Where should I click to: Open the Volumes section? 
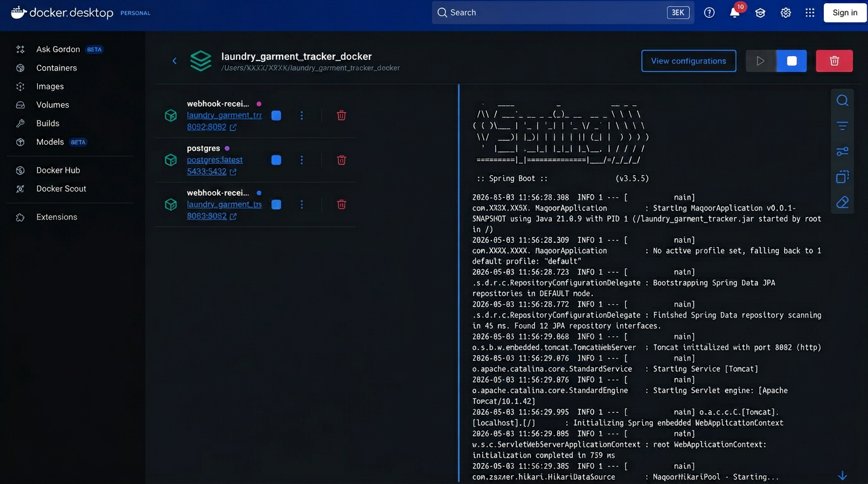coord(52,105)
